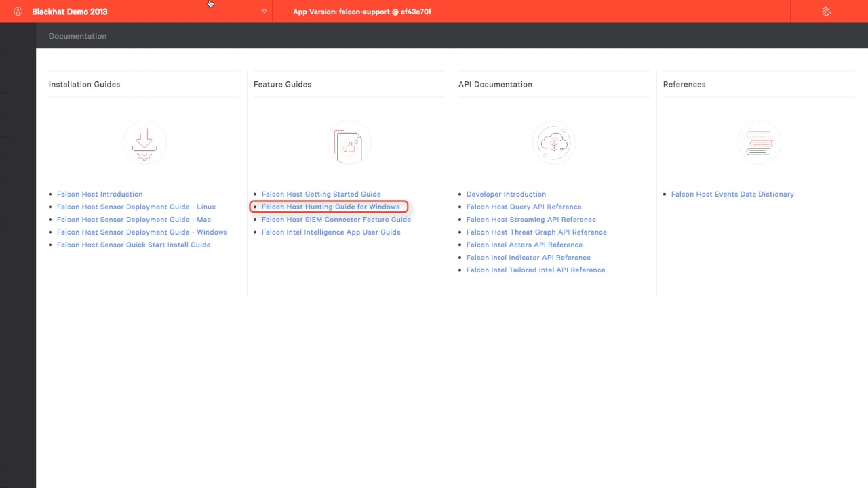Open Falcon Host Sensor Deployment Guide - Linux
868x488 pixels.
pyautogui.click(x=136, y=207)
